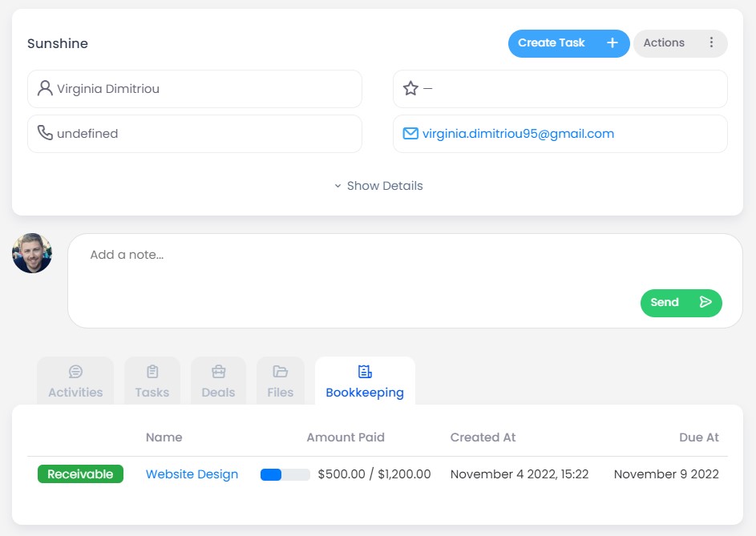Open the three-dot Actions menu icon

click(711, 43)
